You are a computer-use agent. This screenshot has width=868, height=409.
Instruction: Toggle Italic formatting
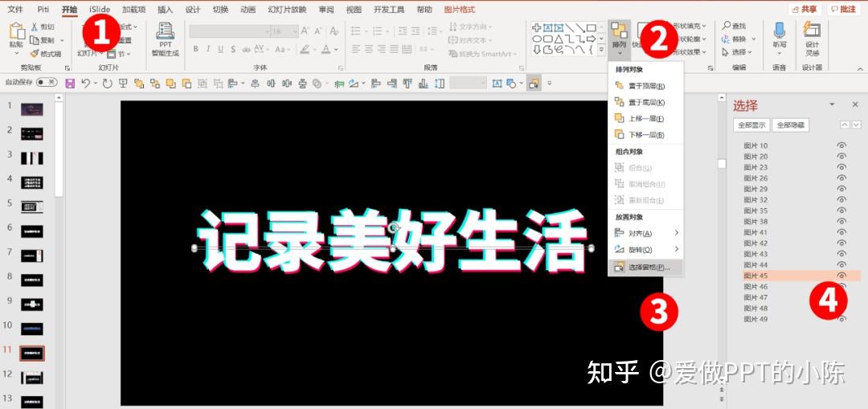(x=208, y=49)
